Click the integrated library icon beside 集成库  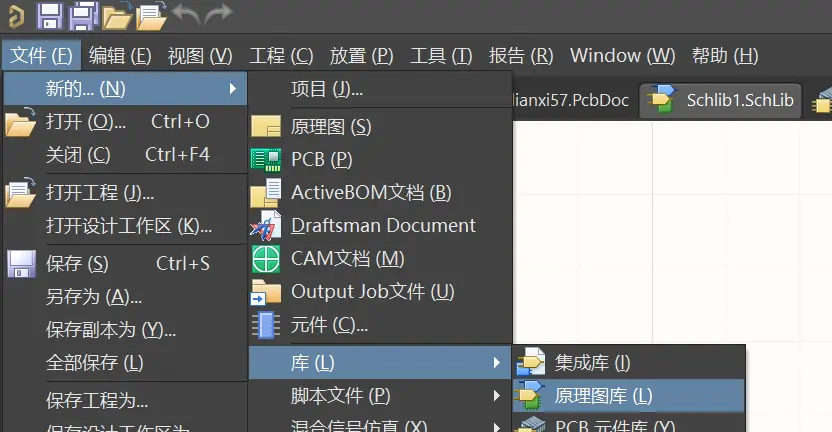point(531,362)
